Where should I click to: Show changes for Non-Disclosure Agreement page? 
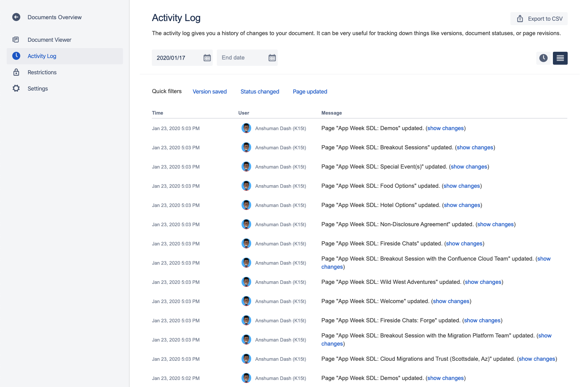pos(495,224)
